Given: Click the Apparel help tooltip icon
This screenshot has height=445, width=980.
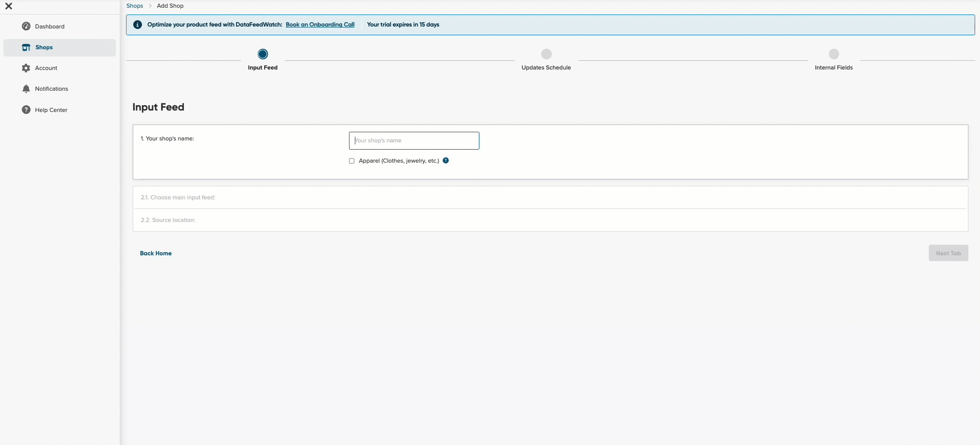Looking at the screenshot, I should pos(446,161).
